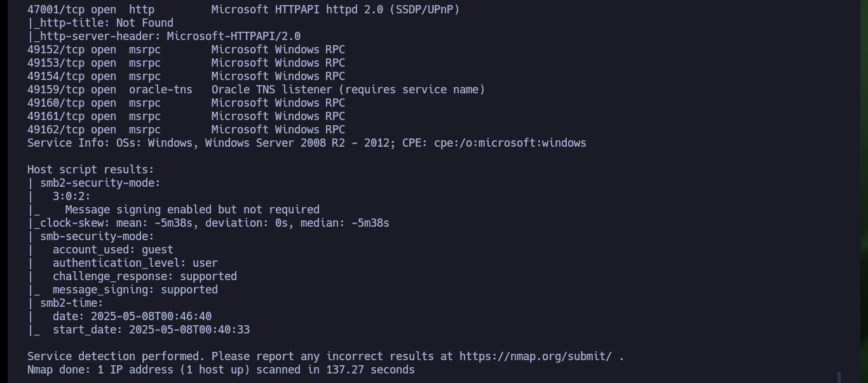Click the account_used: guest line
868x383 pixels.
(113, 250)
